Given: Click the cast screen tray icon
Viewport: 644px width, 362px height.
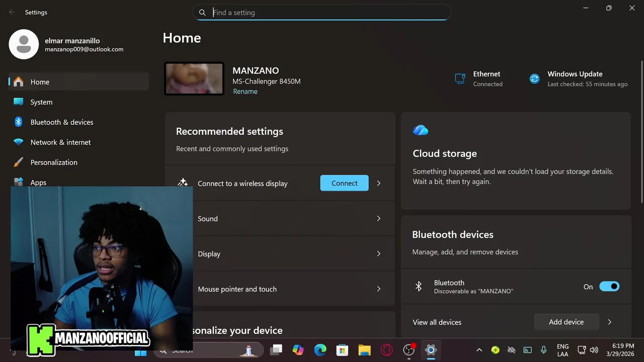Looking at the screenshot, I should (527, 350).
